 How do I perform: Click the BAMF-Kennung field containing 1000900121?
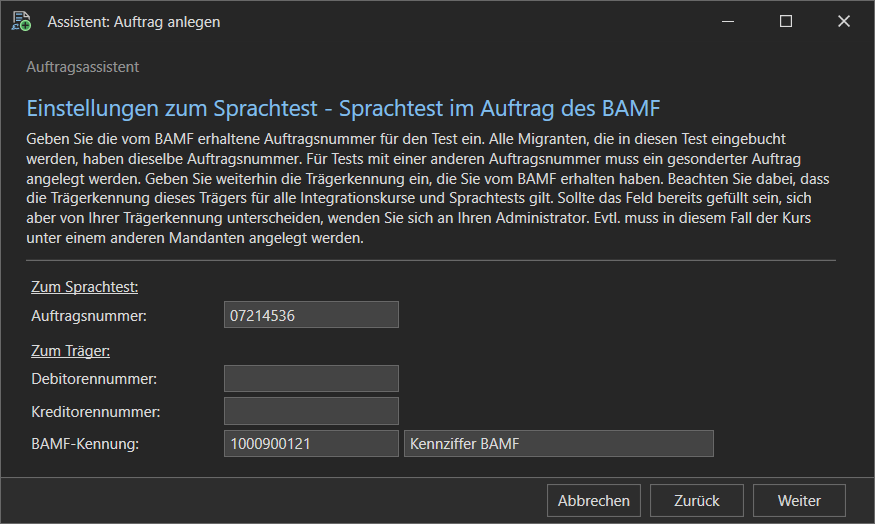[311, 443]
